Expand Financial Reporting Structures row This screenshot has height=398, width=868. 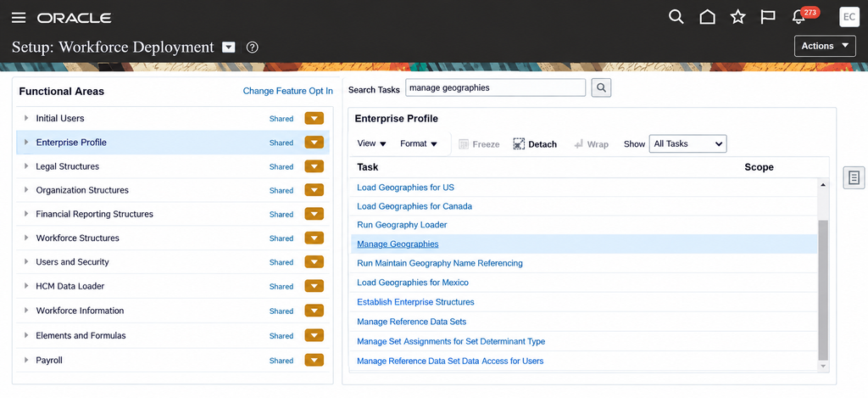pyautogui.click(x=26, y=213)
